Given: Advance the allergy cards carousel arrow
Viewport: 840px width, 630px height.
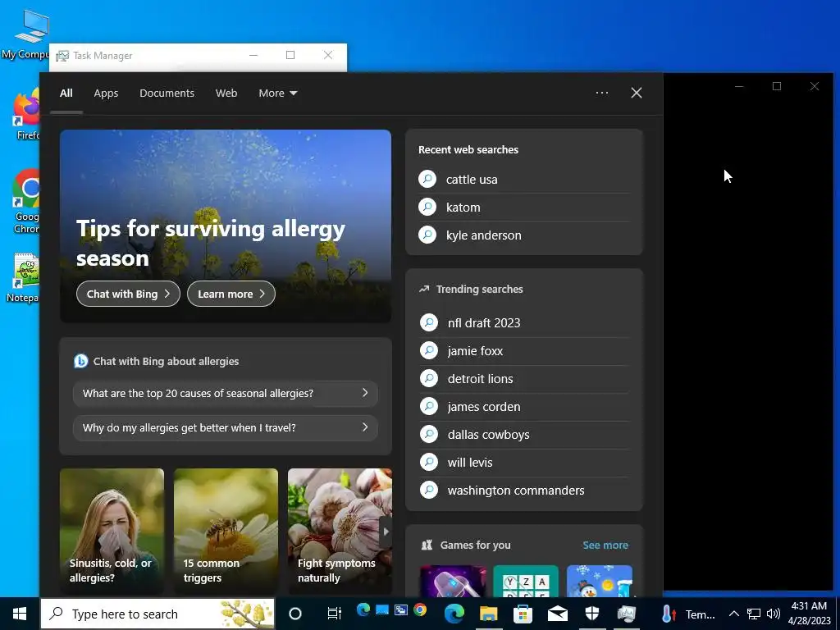Looking at the screenshot, I should (x=386, y=532).
